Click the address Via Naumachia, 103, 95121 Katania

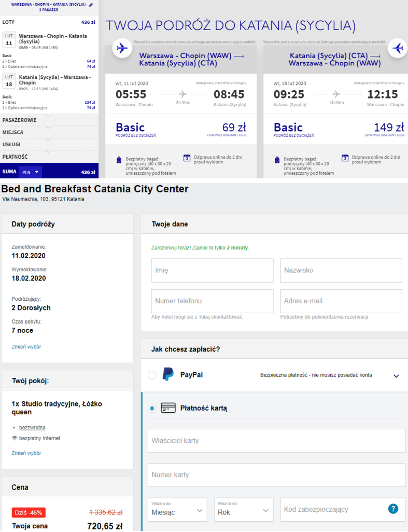point(43,199)
